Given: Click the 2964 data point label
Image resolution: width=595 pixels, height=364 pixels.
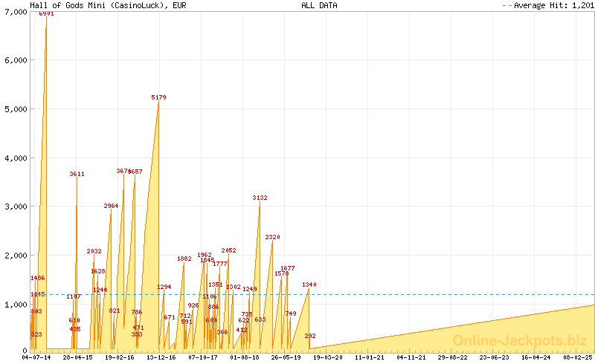Looking at the screenshot, I should (111, 206).
